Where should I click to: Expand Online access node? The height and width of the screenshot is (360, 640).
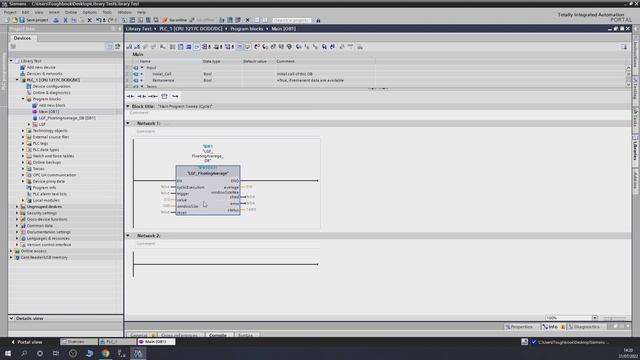coord(11,251)
